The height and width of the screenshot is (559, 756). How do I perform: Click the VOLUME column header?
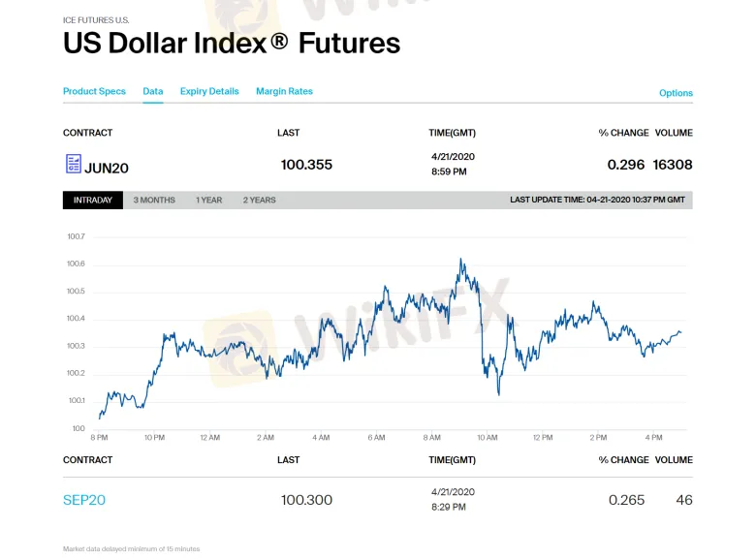pyautogui.click(x=674, y=133)
